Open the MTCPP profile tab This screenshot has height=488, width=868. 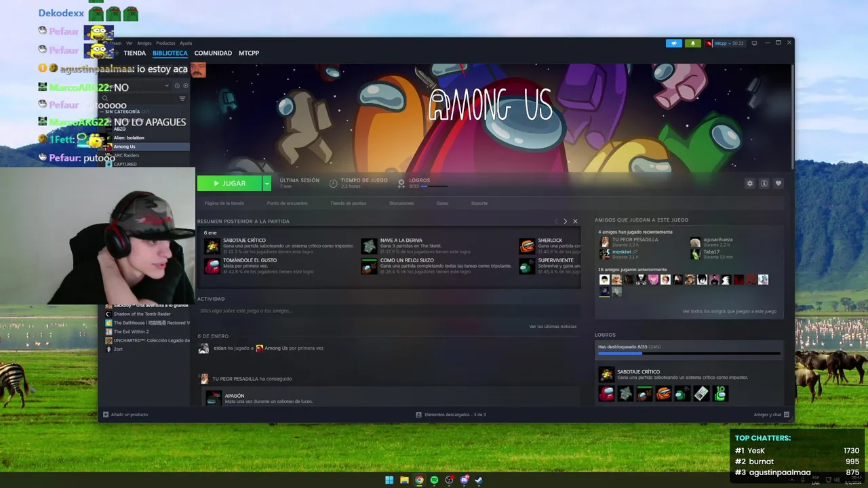[x=249, y=53]
